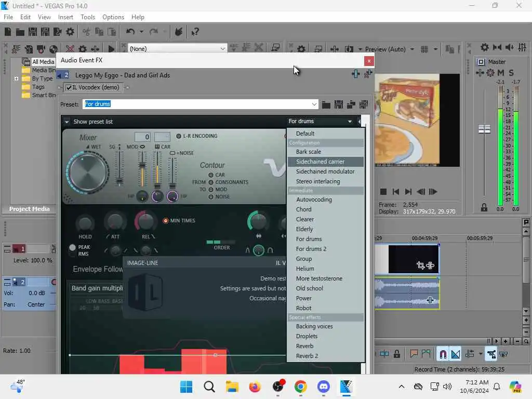Screen dimensions: 532x399
Task: Open the (None) dropdown in the toolbar
Action: tap(222, 49)
